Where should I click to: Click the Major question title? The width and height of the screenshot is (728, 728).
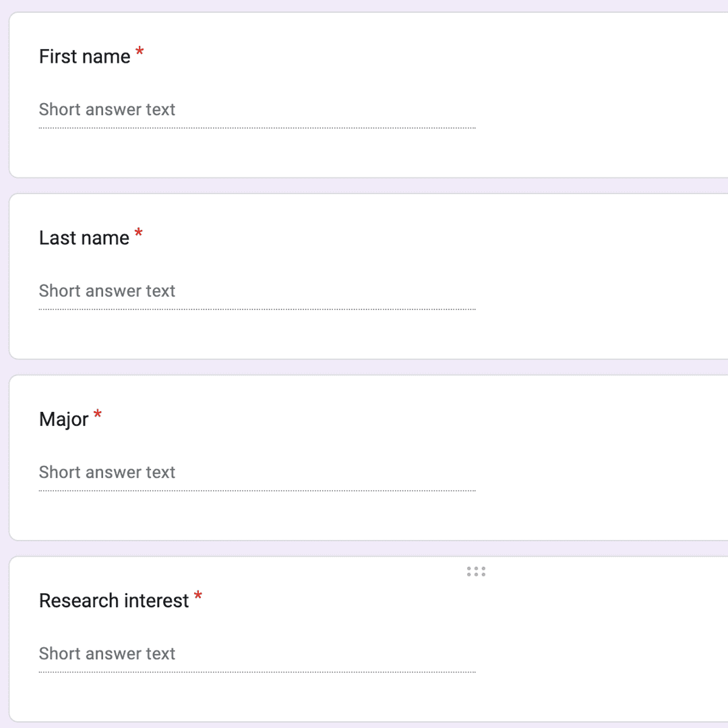coord(63,419)
